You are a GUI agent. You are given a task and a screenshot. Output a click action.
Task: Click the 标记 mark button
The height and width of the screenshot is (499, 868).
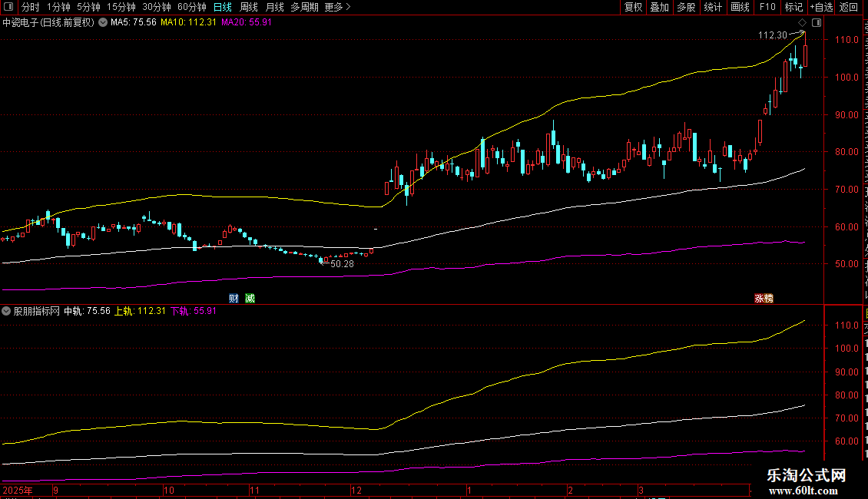click(793, 7)
